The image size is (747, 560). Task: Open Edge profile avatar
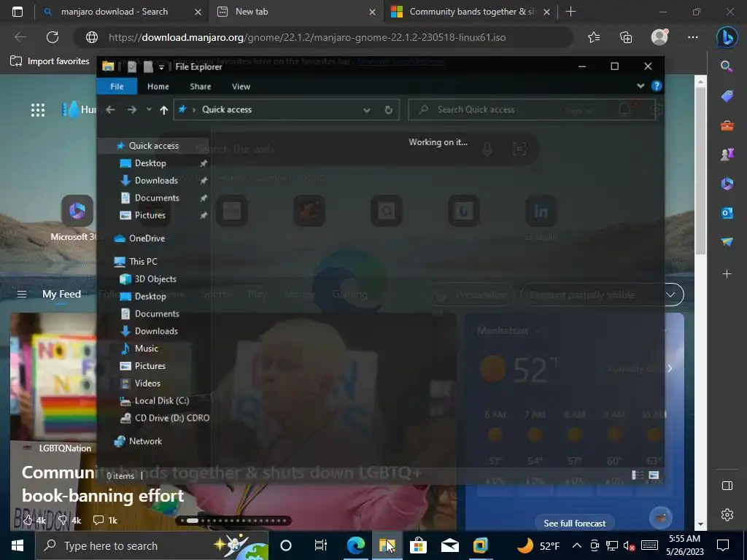point(659,37)
